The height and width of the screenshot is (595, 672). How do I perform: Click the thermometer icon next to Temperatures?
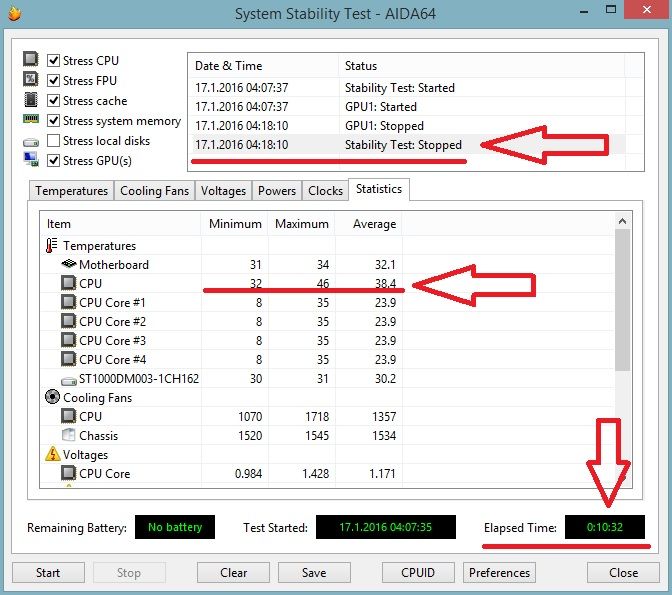[x=51, y=245]
